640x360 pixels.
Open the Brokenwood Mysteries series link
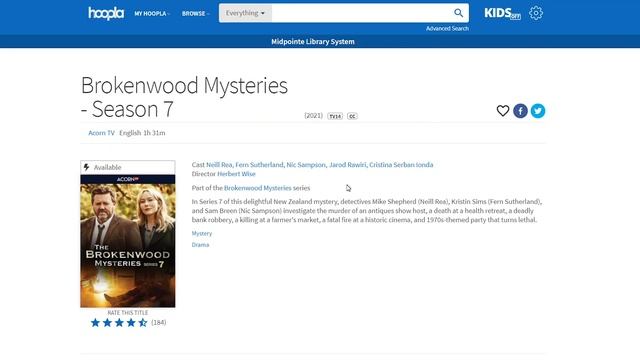pyautogui.click(x=258, y=188)
